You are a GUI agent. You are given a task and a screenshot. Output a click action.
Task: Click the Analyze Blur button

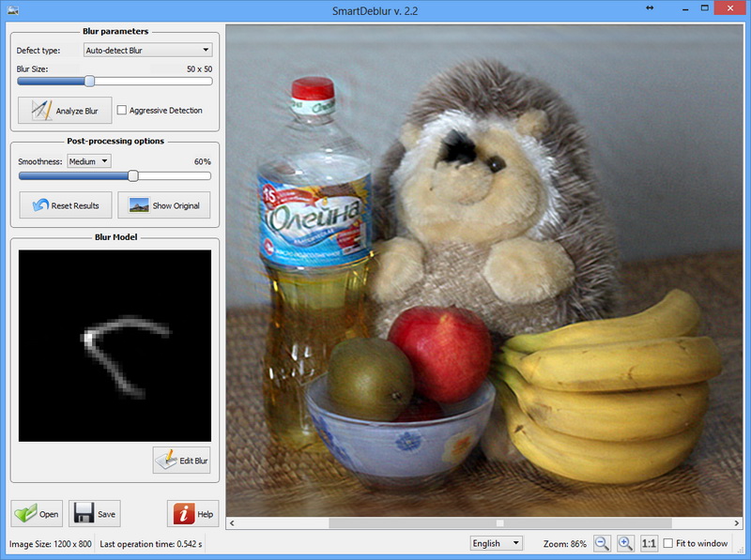pos(65,111)
